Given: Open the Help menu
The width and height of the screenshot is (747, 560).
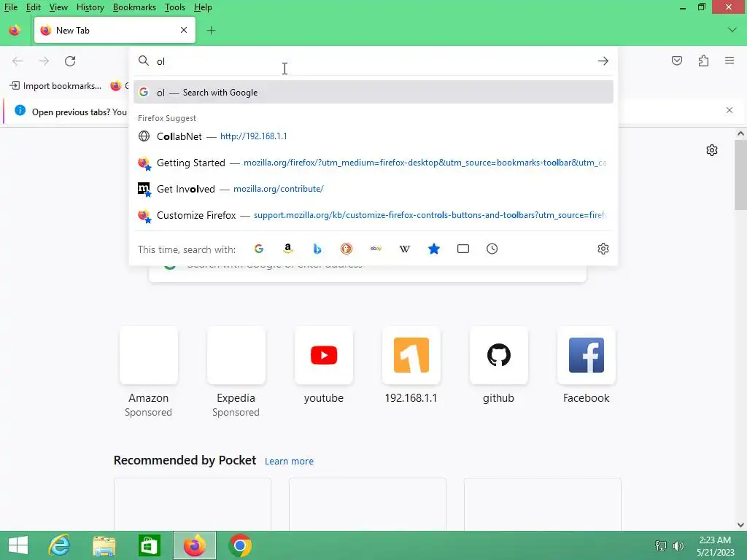Looking at the screenshot, I should coord(203,7).
